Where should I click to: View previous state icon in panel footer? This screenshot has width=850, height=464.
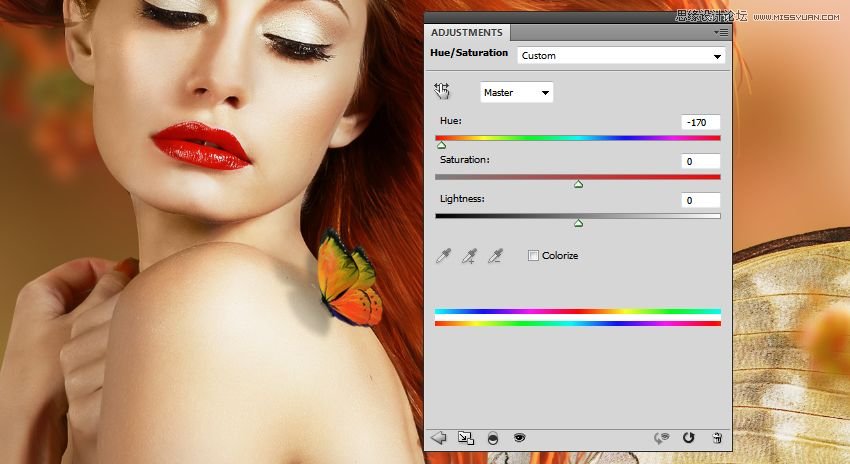click(x=661, y=438)
